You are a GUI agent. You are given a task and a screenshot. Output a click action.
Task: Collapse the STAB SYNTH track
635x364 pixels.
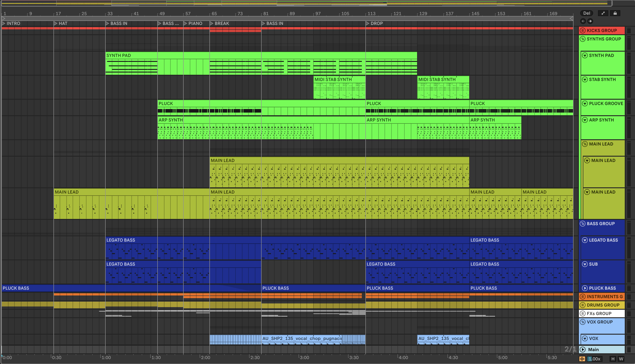coord(585,79)
